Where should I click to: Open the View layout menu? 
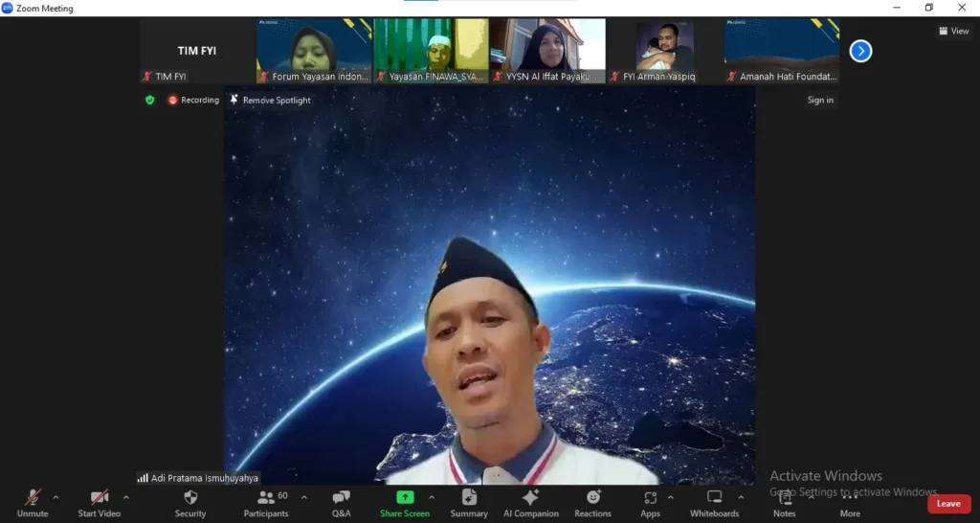954,31
